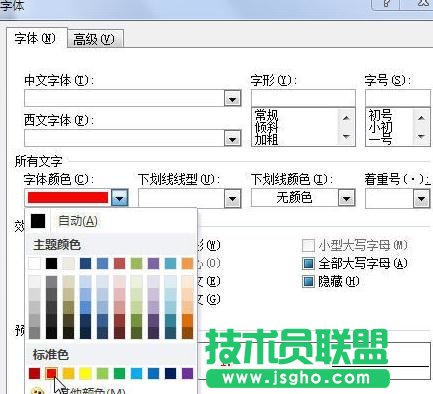Pick the tan theme color swatch
The width and height of the screenshot is (433, 394).
coord(68,263)
